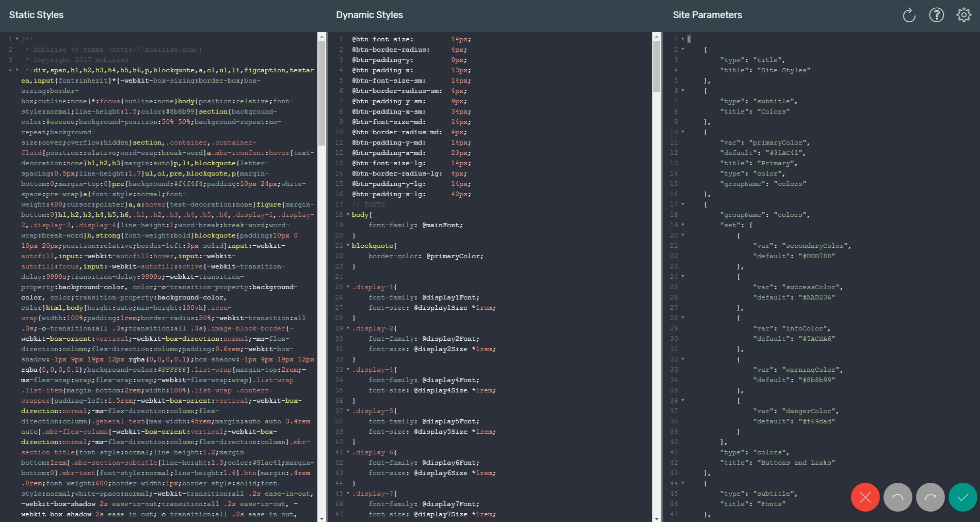Collapse Site Parameters array at line 1
980x522 pixels.
(683, 39)
